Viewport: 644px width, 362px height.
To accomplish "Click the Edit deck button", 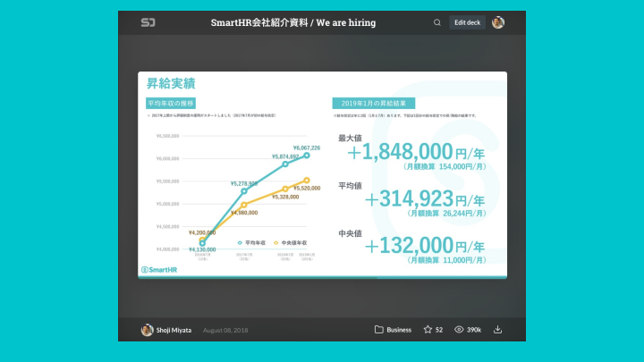I will (468, 22).
